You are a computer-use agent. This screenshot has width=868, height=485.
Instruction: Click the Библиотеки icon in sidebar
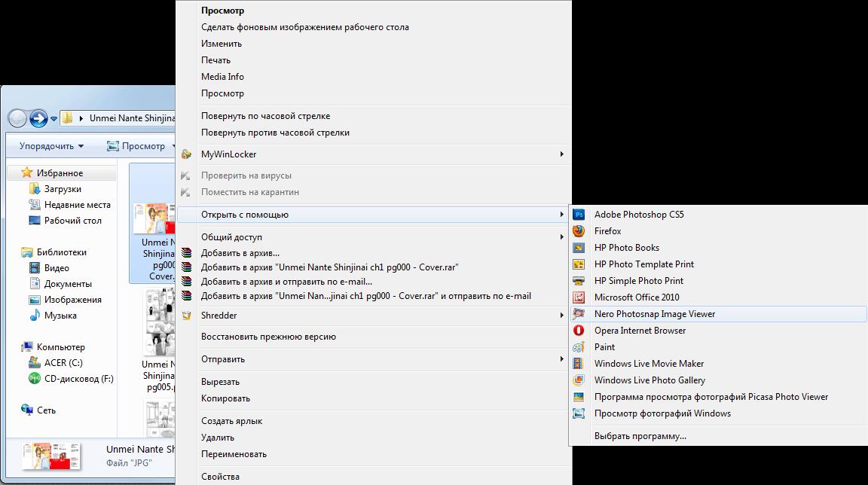point(26,252)
